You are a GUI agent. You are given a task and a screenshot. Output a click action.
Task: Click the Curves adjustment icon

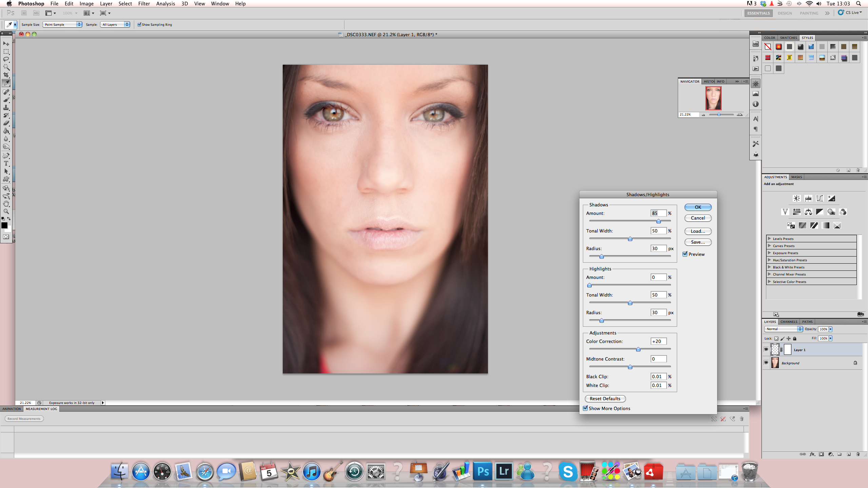(820, 198)
